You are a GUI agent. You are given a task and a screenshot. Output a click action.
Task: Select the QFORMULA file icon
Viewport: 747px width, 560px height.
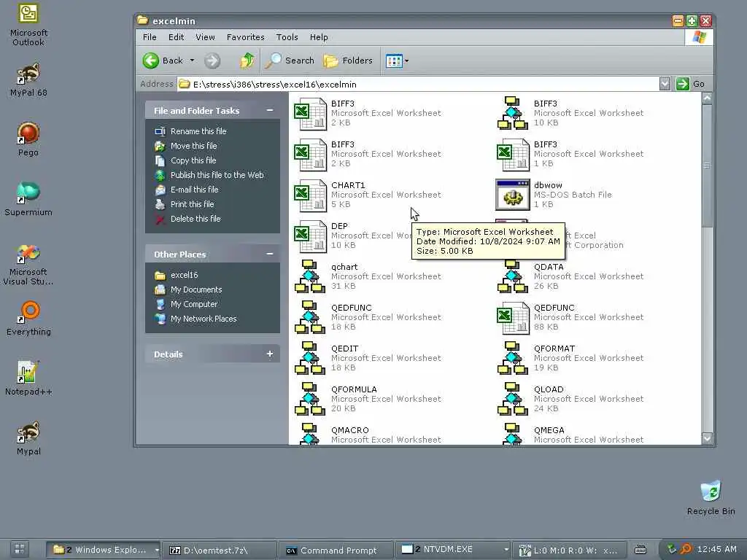pyautogui.click(x=310, y=400)
